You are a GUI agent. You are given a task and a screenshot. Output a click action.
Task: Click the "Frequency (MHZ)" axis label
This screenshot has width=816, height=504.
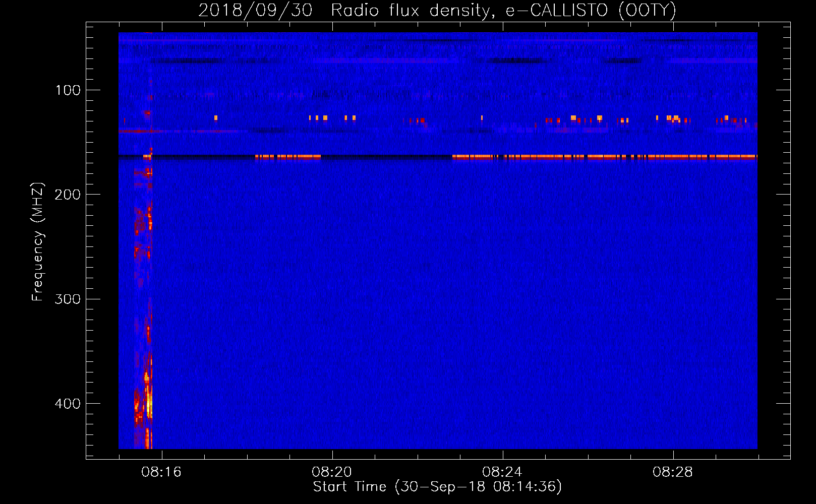click(38, 242)
